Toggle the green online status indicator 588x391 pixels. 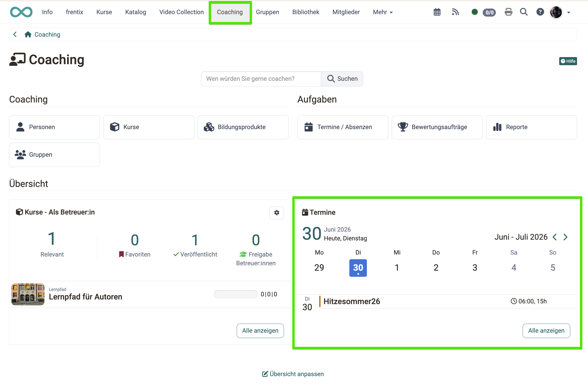[474, 12]
